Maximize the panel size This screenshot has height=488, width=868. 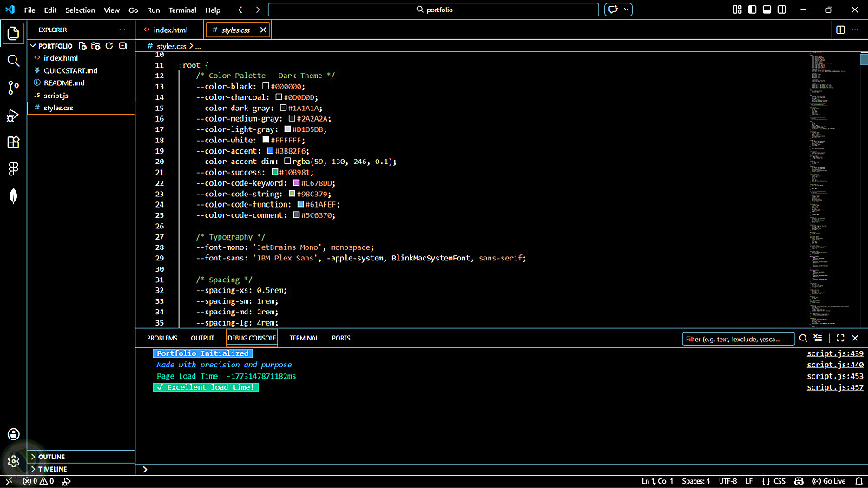click(x=840, y=338)
